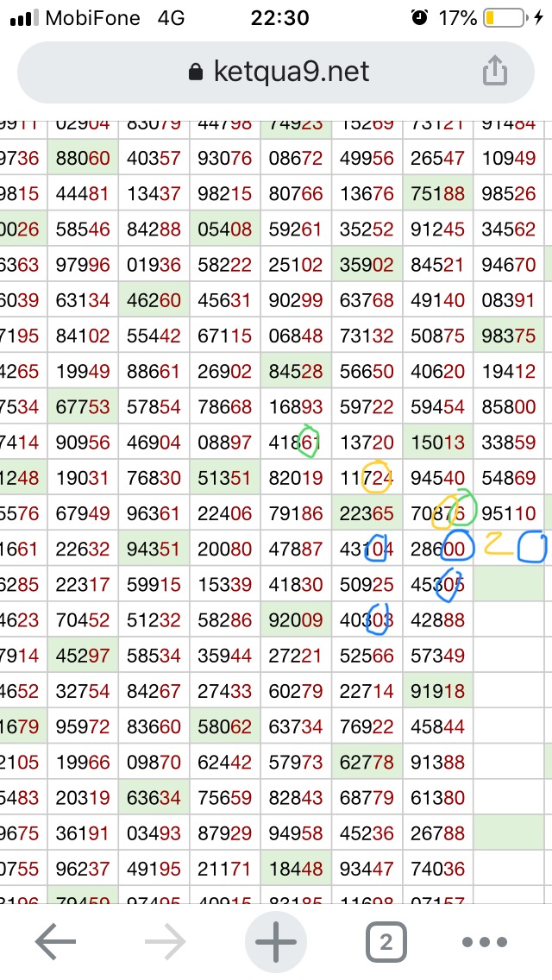Tap the ketqua9.net address bar
This screenshot has height=980, width=552.
coord(276,72)
